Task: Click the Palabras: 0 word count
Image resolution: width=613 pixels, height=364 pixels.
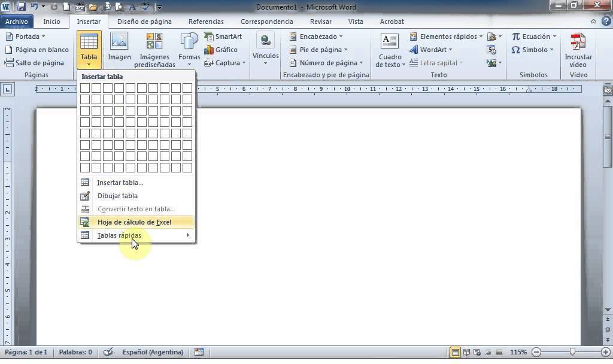Action: [75, 352]
